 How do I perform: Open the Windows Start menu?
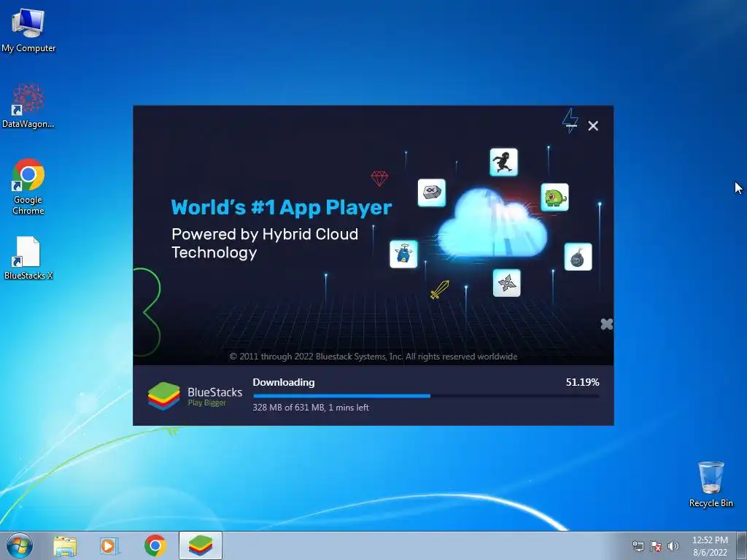pyautogui.click(x=20, y=545)
